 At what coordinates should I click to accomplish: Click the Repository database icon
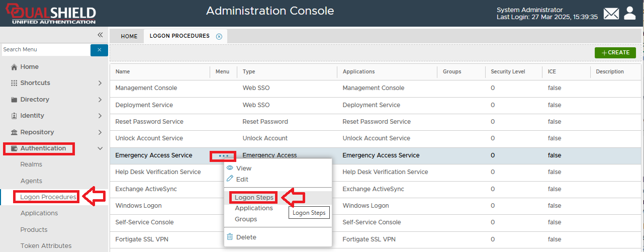point(14,132)
